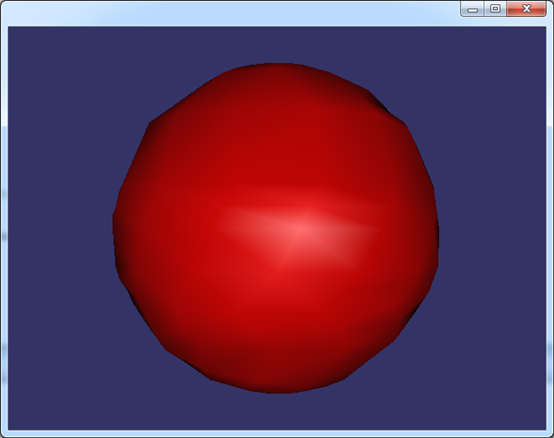Click the bright specular highlight on the sphere
554x438 pixels.
pyautogui.click(x=300, y=230)
